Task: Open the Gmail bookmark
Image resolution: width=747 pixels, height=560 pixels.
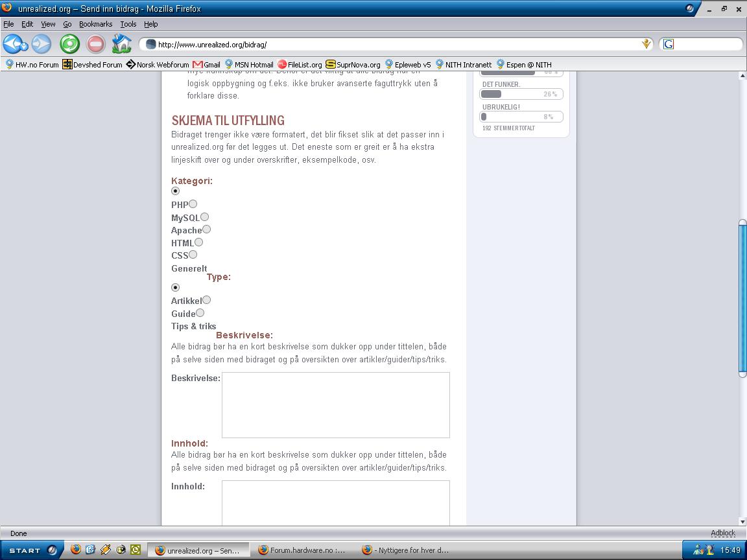Action: coord(206,64)
